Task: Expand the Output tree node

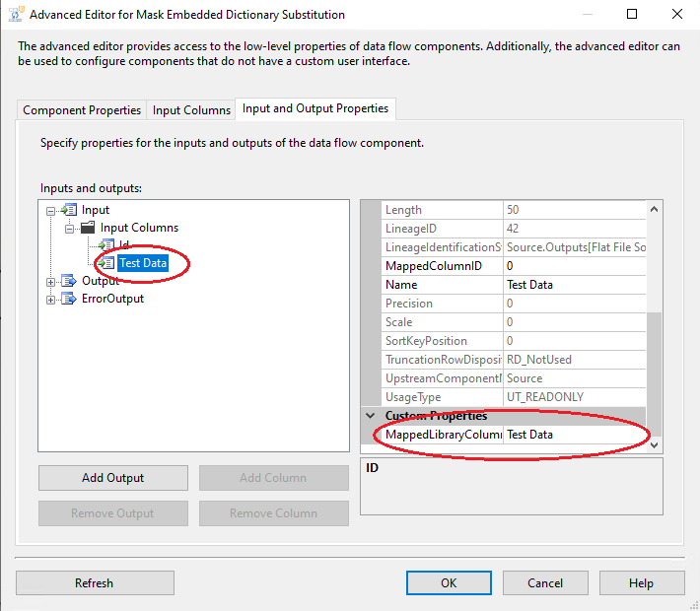Action: click(x=51, y=281)
